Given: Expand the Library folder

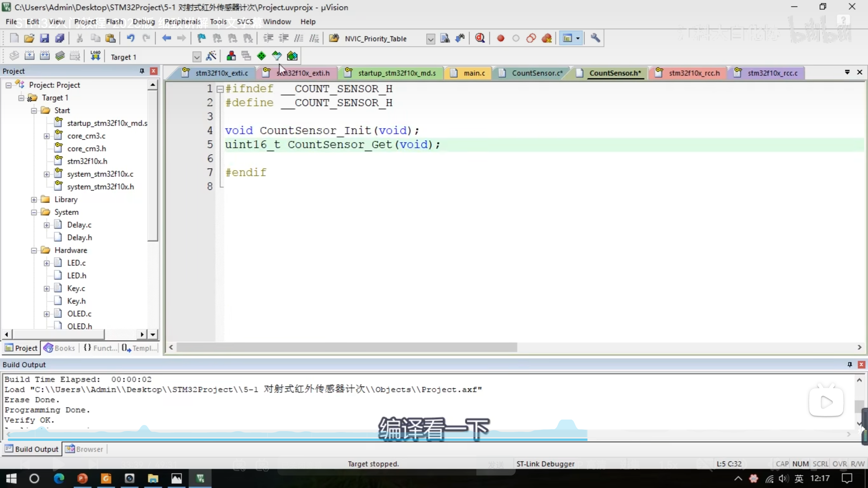Looking at the screenshot, I should click(x=34, y=200).
